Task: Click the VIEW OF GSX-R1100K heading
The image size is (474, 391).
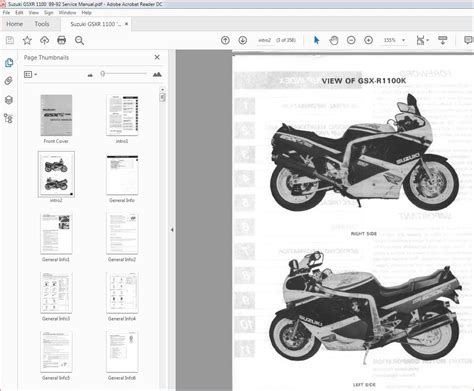Action: 364,81
